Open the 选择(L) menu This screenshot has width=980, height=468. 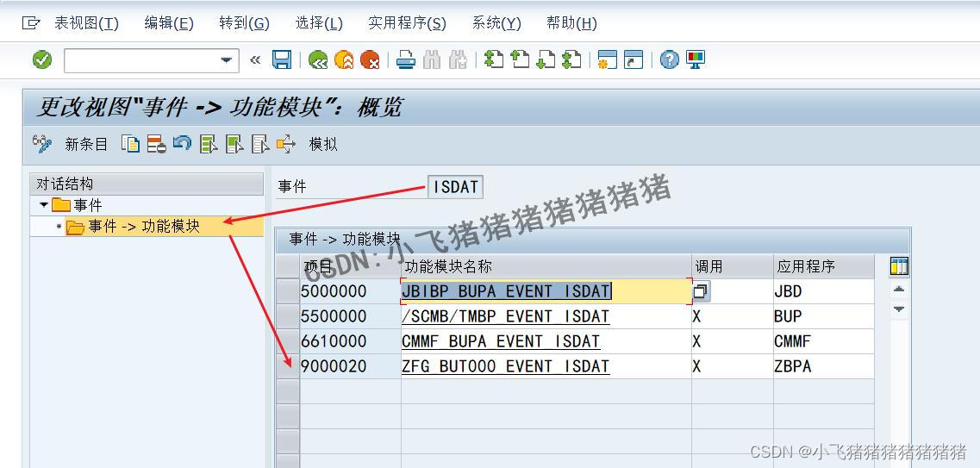click(x=319, y=24)
